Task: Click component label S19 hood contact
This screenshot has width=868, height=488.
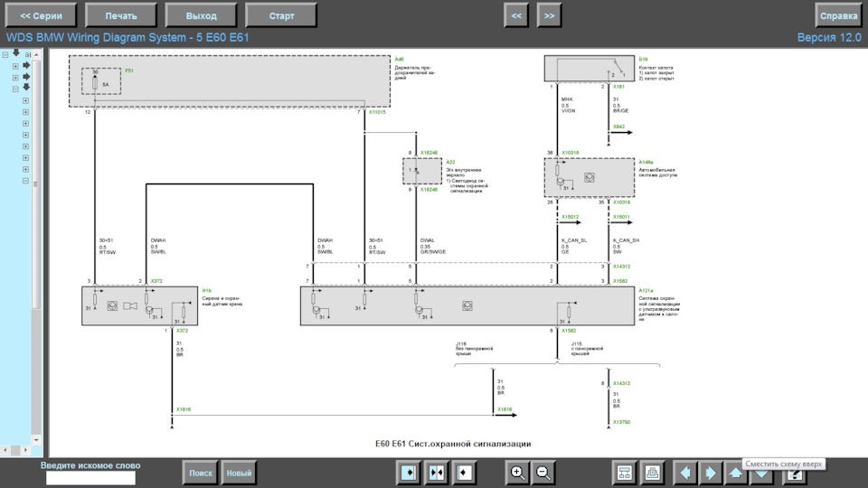Action: coord(643,60)
